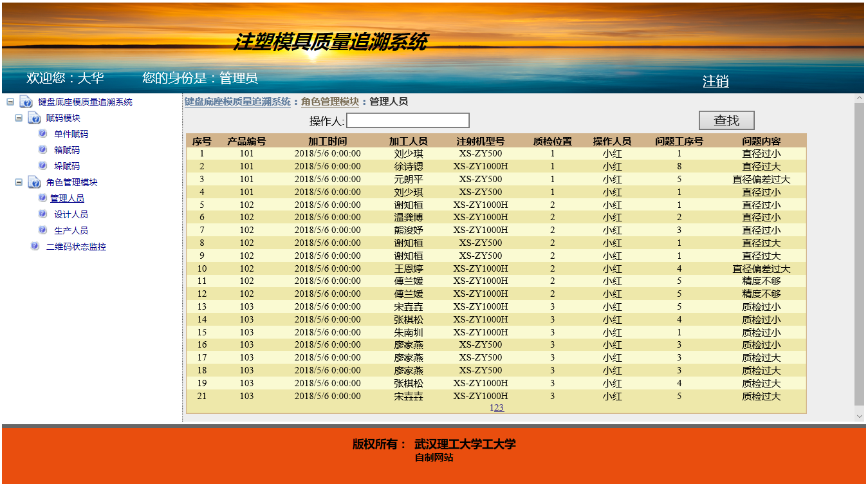Go to page 2 of the table
This screenshot has width=868, height=486.
[496, 407]
